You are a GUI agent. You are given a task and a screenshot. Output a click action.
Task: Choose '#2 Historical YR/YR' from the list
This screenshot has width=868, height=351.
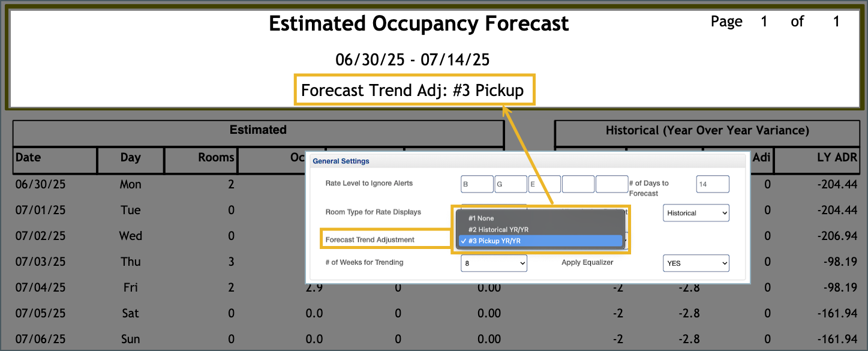click(x=498, y=230)
